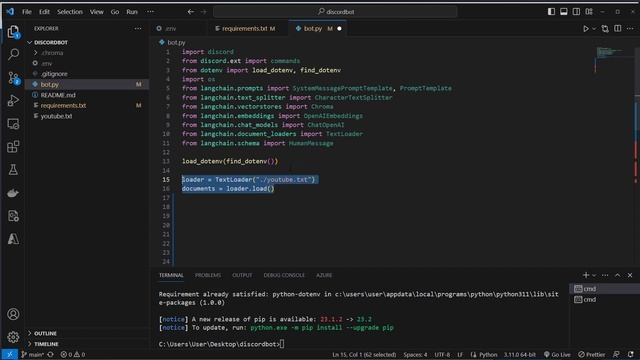Image resolution: width=640 pixels, height=360 pixels.
Task: Open the editor More Actions ellipsis
Action: click(630, 29)
